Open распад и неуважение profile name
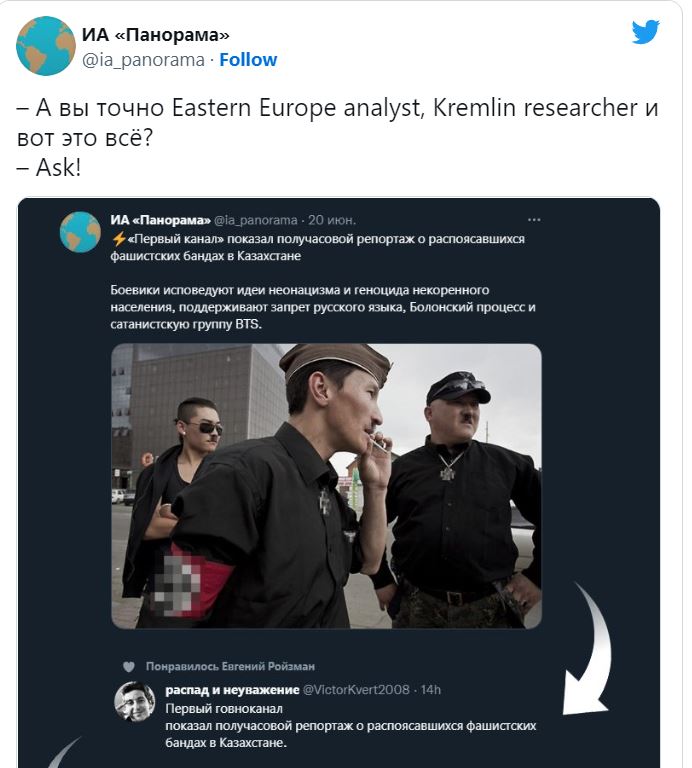Screen dimensions: 692x768 point(232,690)
